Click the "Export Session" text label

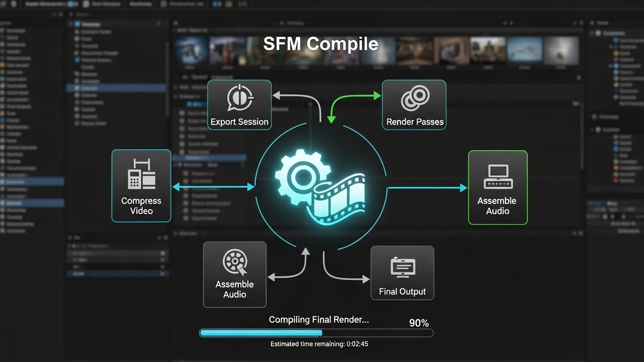pyautogui.click(x=239, y=122)
